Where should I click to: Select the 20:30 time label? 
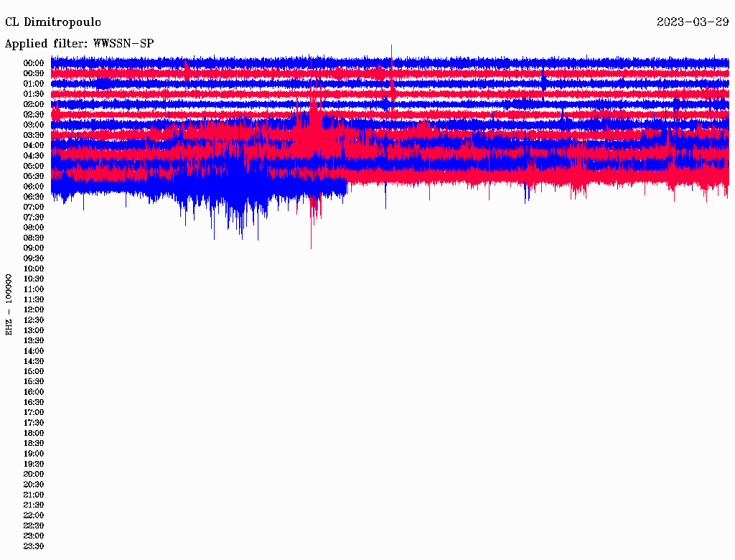tap(34, 485)
